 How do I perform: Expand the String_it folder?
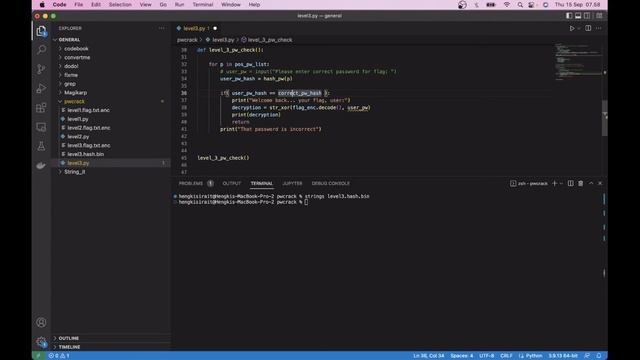tap(74, 172)
